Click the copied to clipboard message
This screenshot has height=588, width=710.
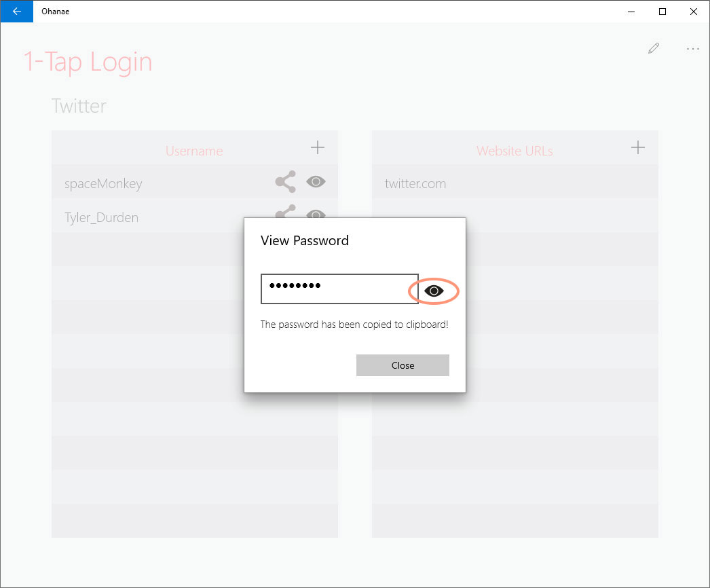click(x=354, y=325)
